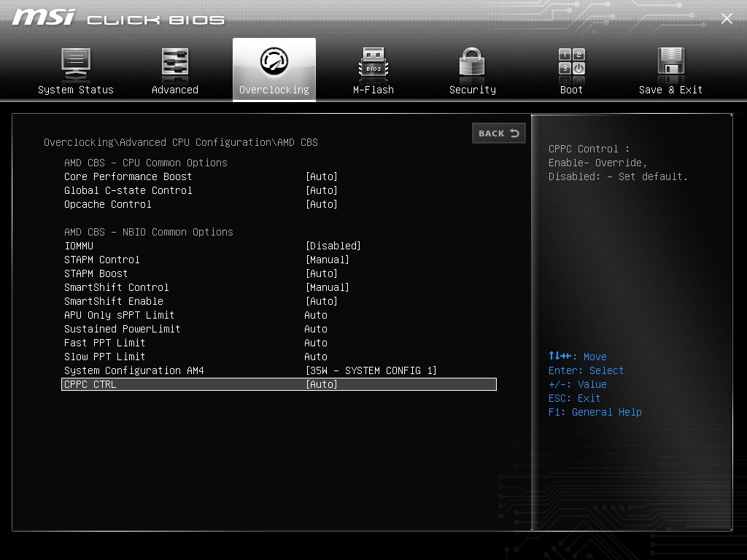This screenshot has width=747, height=560.
Task: Open the M-Flash USB drive icon
Action: (373, 63)
